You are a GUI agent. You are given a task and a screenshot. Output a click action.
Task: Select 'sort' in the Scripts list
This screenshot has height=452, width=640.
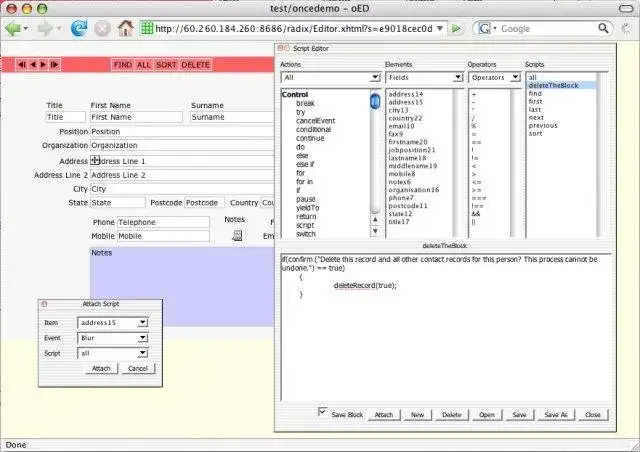click(536, 134)
